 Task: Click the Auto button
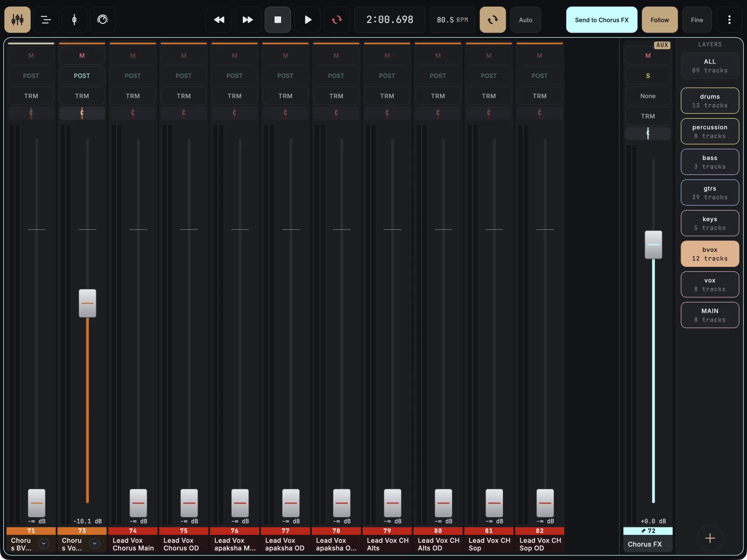pyautogui.click(x=526, y=20)
